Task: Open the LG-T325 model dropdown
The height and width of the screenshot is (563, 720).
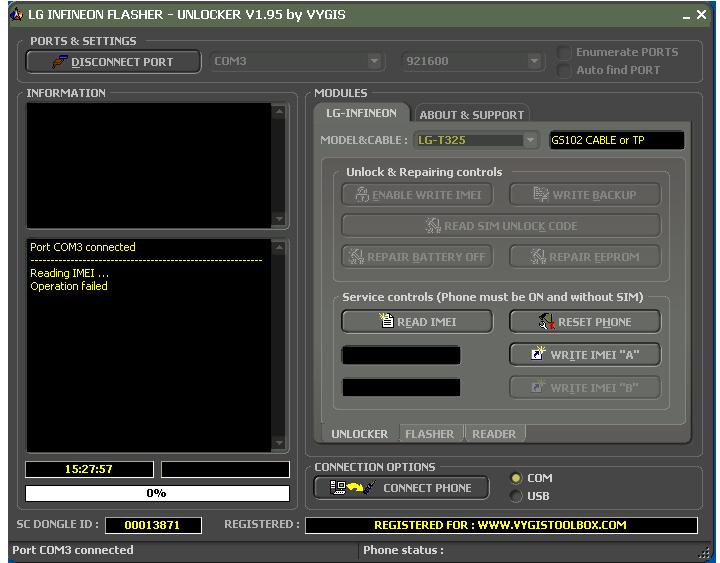Action: pos(530,140)
